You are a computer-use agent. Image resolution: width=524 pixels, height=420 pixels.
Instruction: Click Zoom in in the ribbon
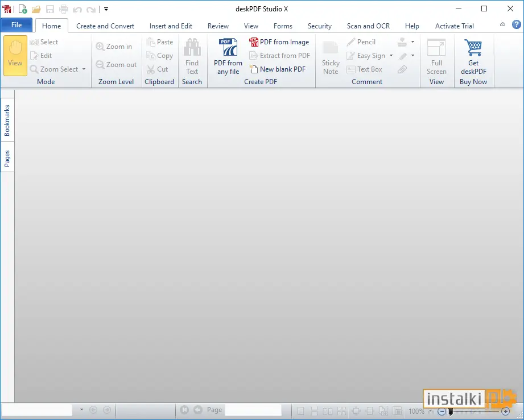point(114,47)
